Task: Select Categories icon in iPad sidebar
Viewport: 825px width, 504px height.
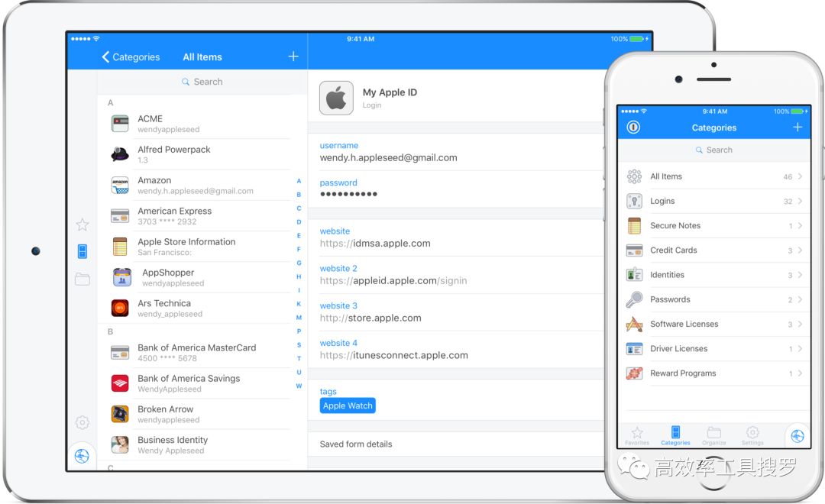Action: click(x=82, y=251)
